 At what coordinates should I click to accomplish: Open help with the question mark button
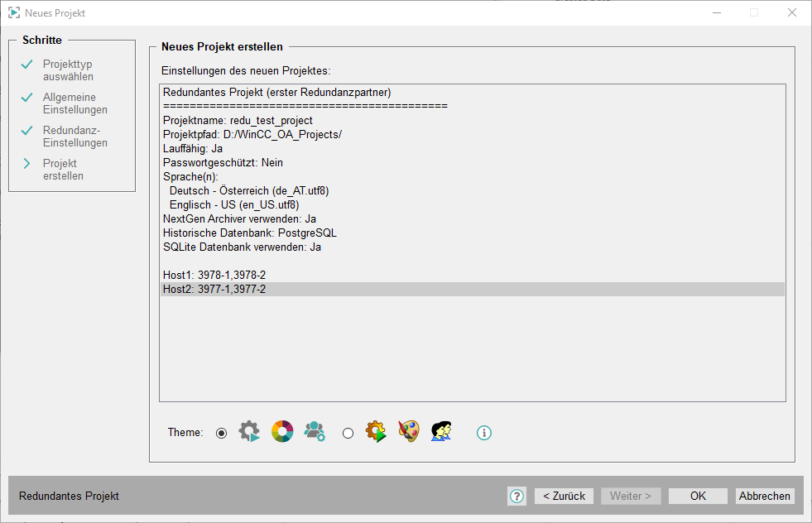pos(517,496)
